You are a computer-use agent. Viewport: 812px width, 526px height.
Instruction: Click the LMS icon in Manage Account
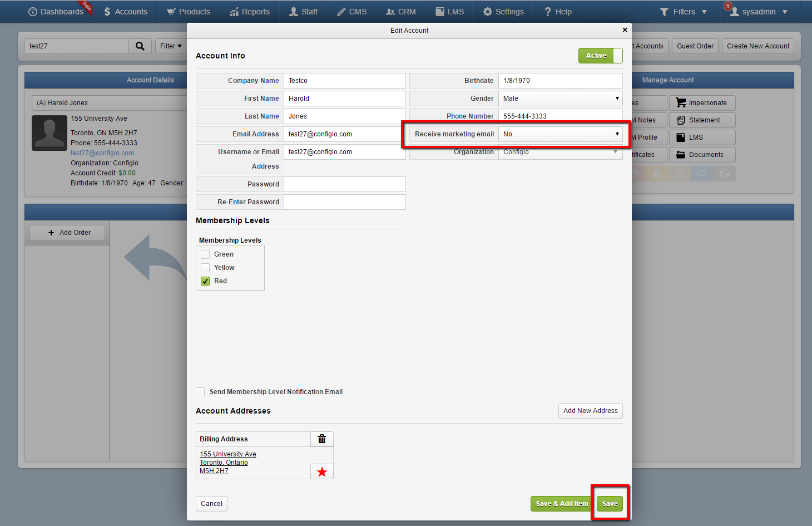tap(681, 137)
